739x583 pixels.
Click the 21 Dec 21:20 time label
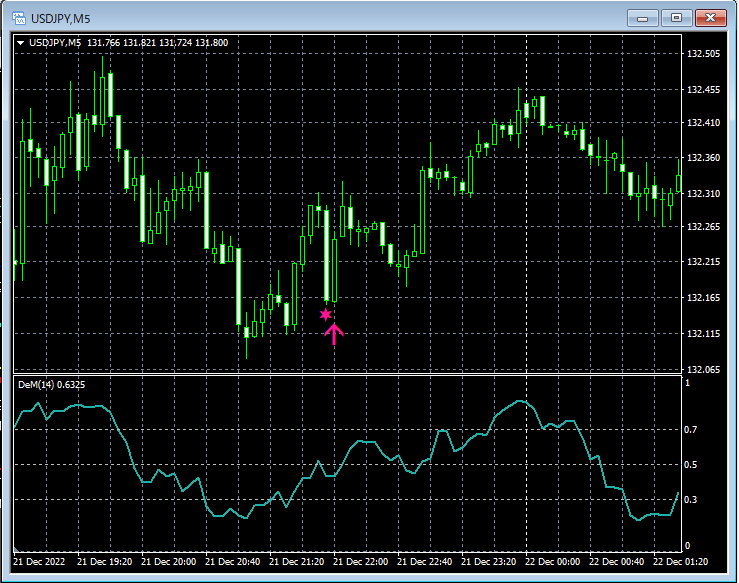(x=296, y=562)
